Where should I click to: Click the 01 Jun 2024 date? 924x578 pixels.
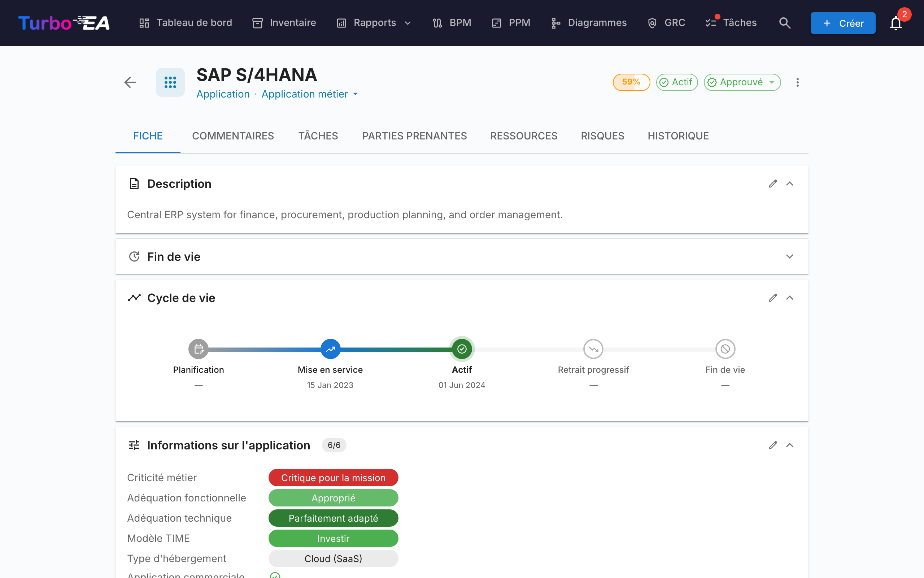(x=462, y=385)
